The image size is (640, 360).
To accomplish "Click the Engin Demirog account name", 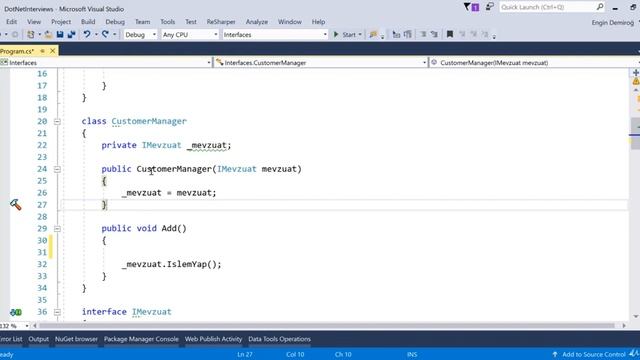I will pyautogui.click(x=613, y=22).
